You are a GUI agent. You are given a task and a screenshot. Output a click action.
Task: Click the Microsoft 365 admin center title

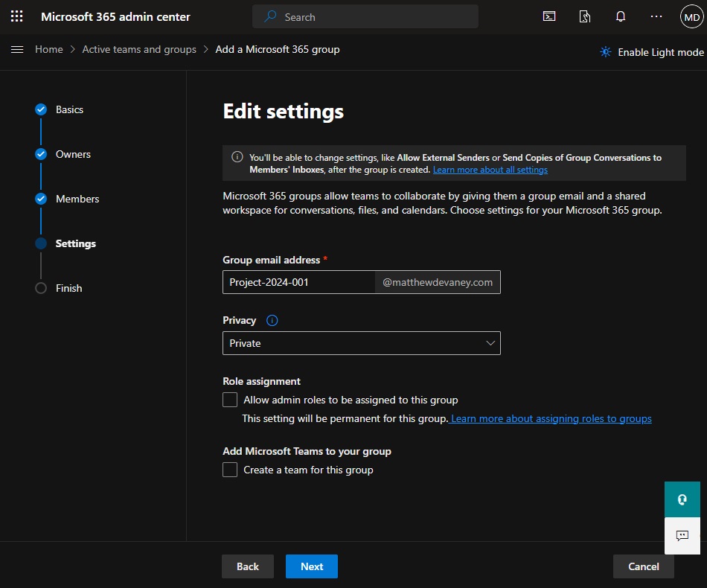(115, 16)
